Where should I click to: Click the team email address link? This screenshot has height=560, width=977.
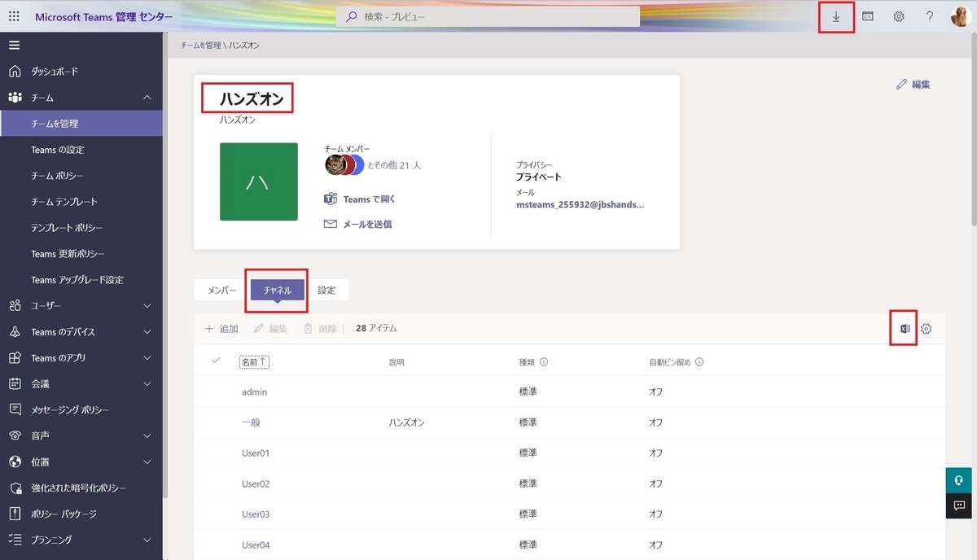581,205
